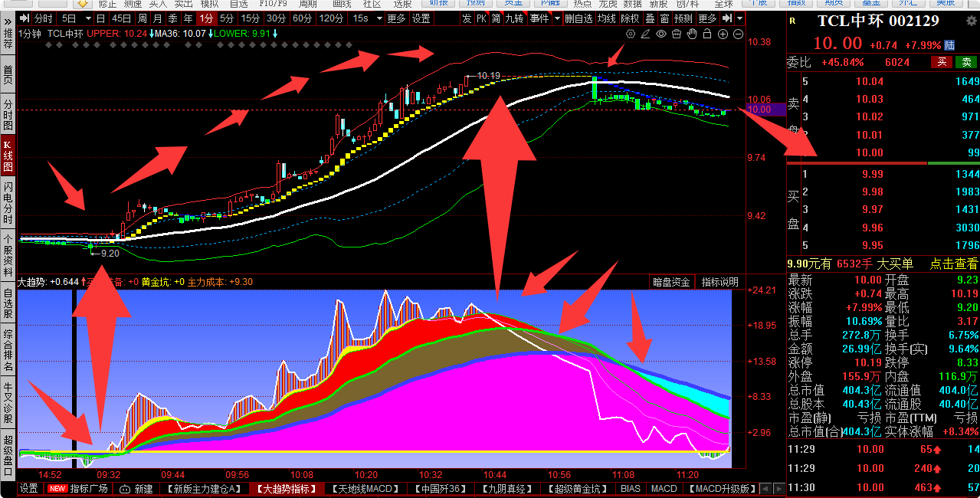980x498 pixels.
Task: Open 暗盘资金 button
Action: pos(672,282)
